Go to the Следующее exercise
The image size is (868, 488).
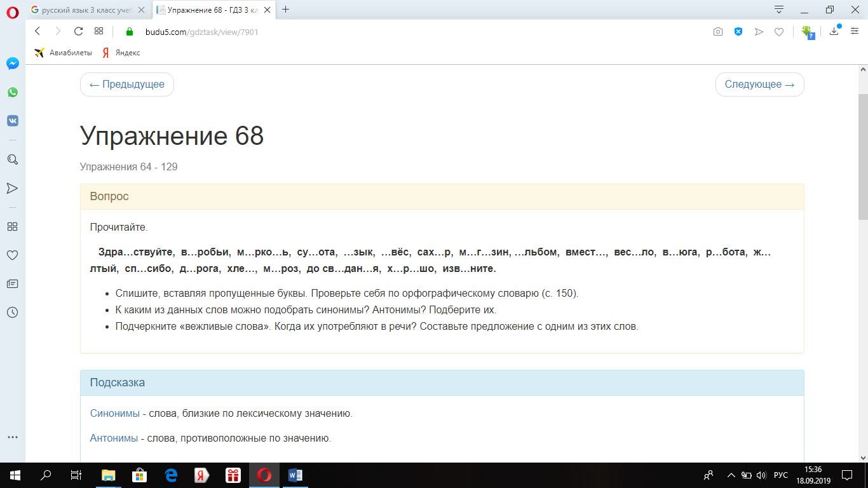pyautogui.click(x=760, y=85)
